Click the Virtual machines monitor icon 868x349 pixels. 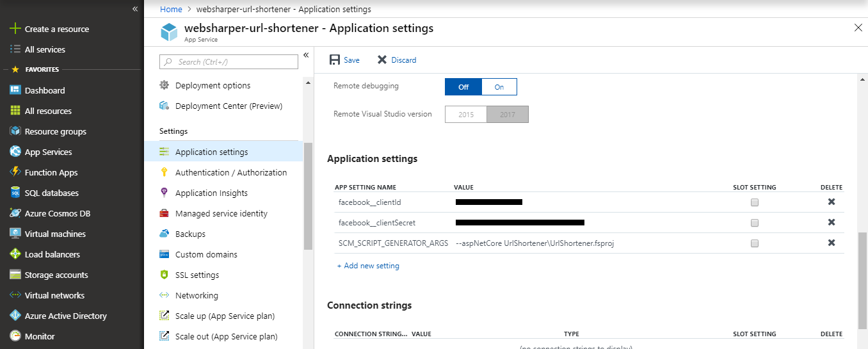pyautogui.click(x=15, y=234)
